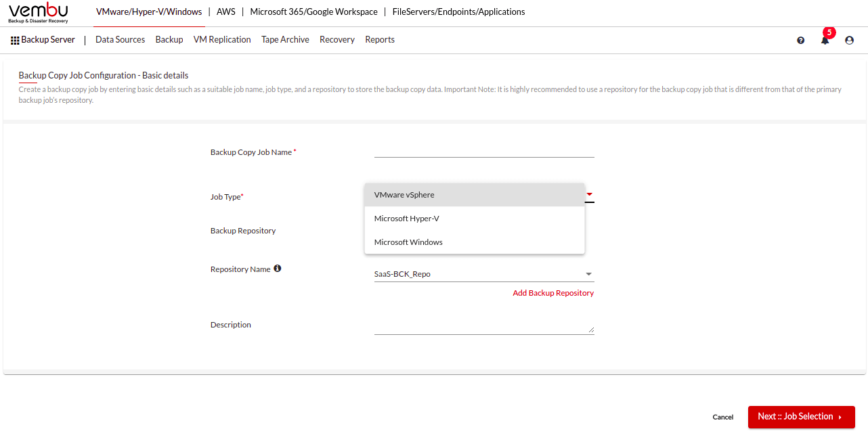Click the Add Backup Repository link

(553, 293)
